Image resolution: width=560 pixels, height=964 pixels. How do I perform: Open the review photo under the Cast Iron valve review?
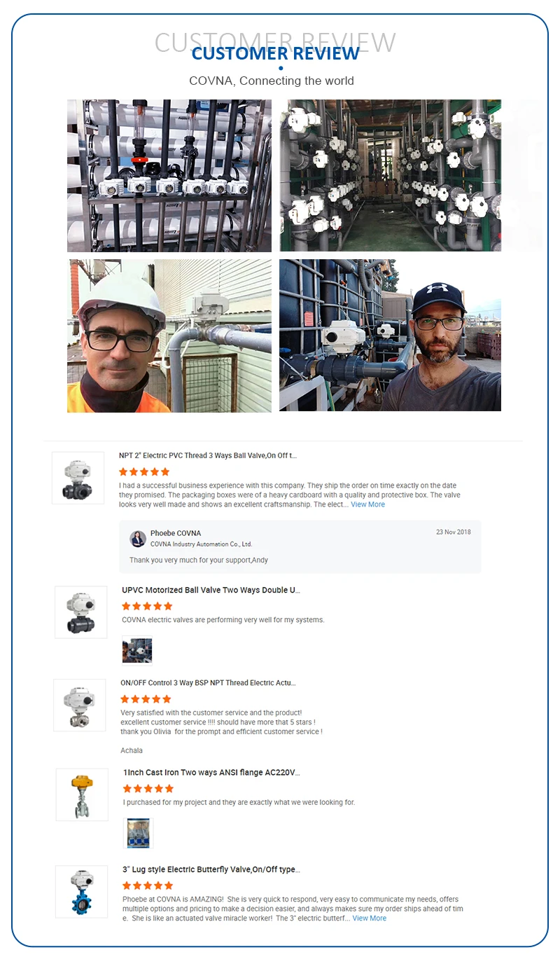coord(138,833)
